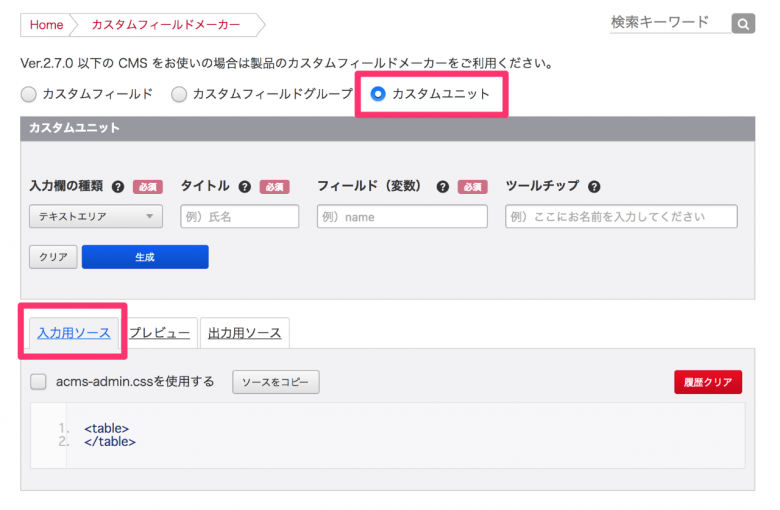Click help icon next to 入力欄の種類
The image size is (780, 510).
(x=118, y=187)
